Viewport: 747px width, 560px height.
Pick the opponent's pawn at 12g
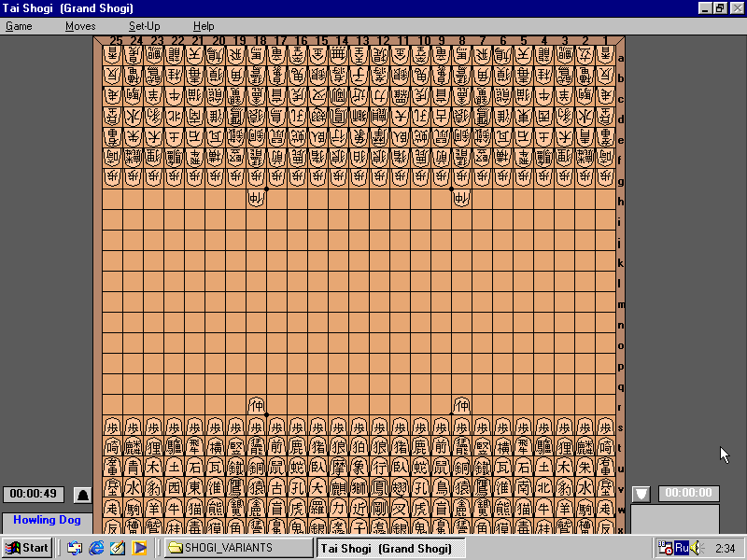tap(380, 177)
